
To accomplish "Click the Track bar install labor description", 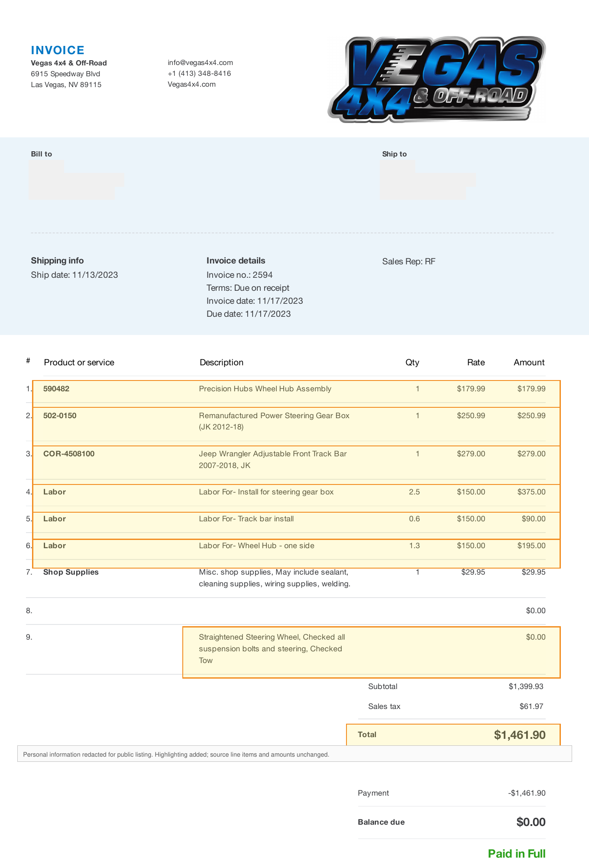I will pos(246,519).
